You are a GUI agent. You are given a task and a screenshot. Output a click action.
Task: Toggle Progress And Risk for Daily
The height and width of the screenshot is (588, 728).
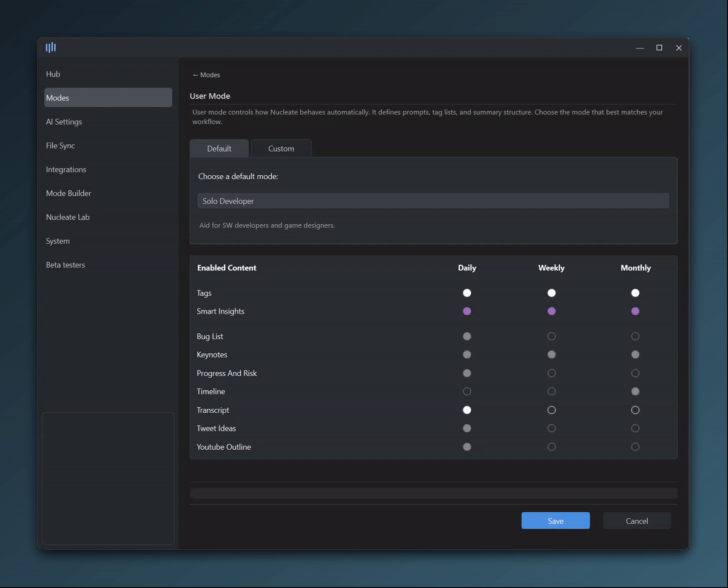467,373
